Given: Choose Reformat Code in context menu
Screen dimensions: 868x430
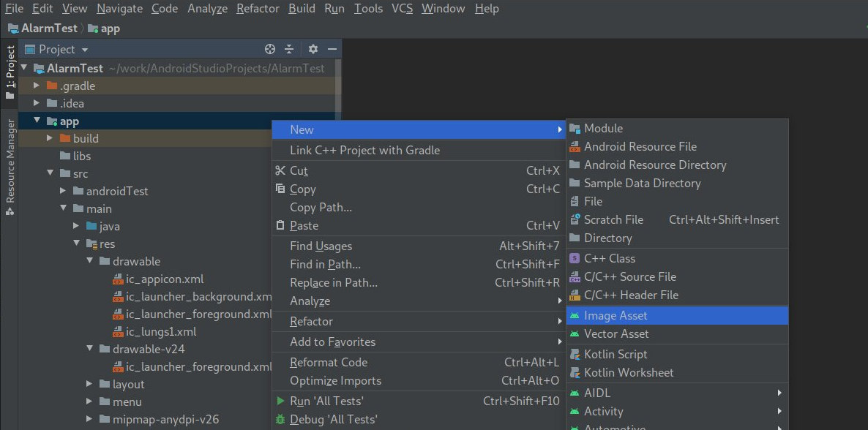Looking at the screenshot, I should click(419, 363).
